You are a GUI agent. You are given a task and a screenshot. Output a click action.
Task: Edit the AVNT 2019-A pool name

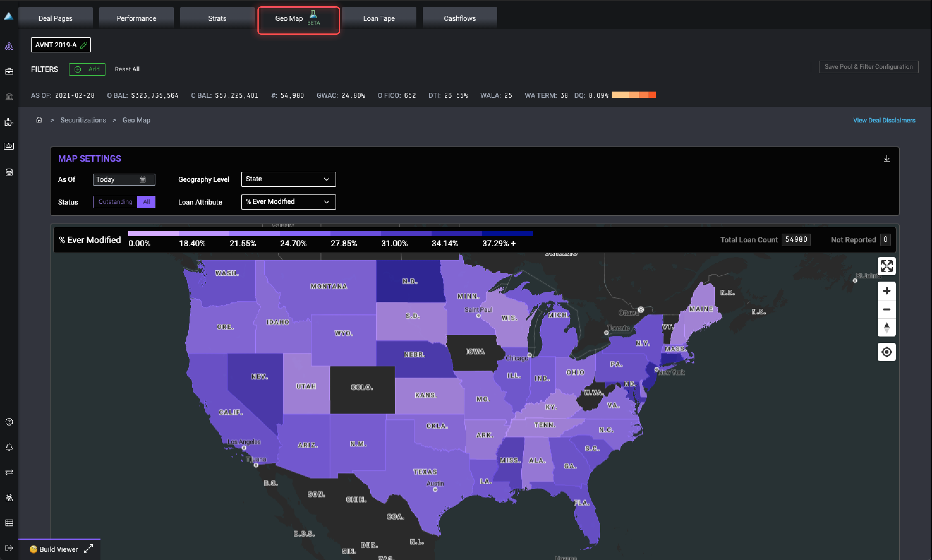(84, 45)
